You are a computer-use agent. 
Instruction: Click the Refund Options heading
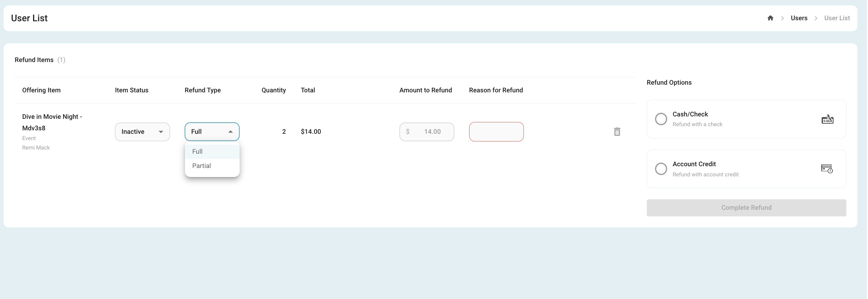point(669,83)
